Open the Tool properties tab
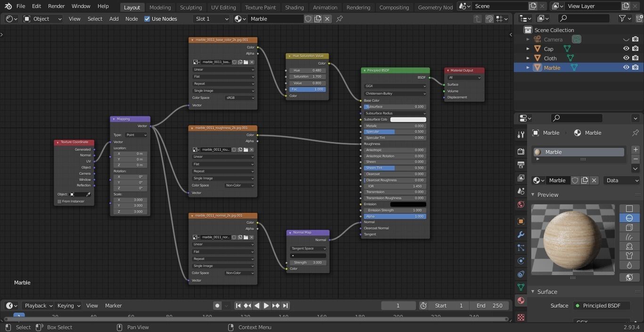The width and height of the screenshot is (644, 332). (x=521, y=135)
